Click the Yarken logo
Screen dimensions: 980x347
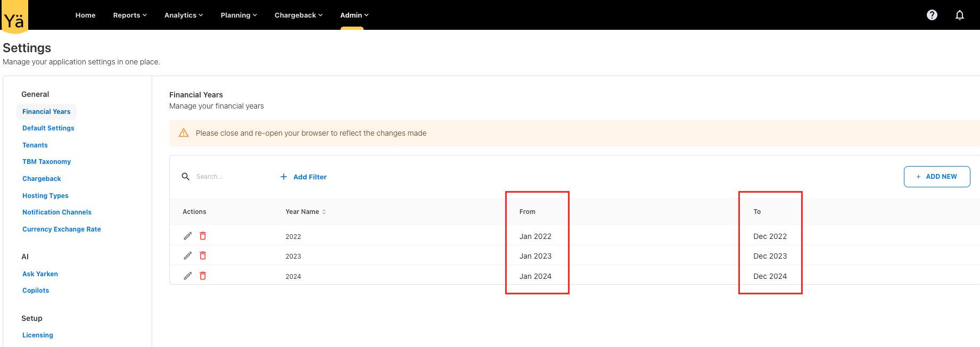14,18
